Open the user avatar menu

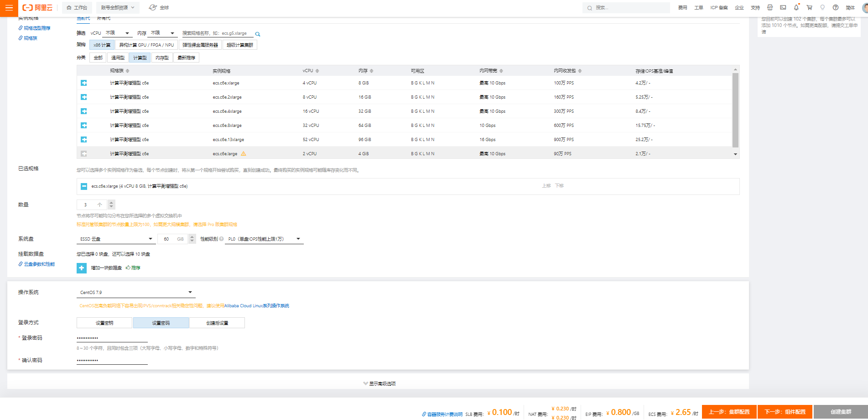coord(865,8)
